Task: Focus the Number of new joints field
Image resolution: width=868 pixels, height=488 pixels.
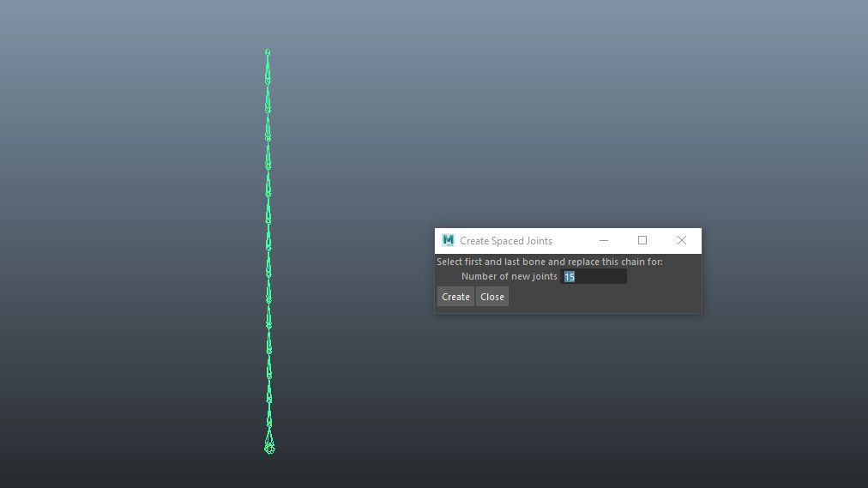Action: [594, 277]
